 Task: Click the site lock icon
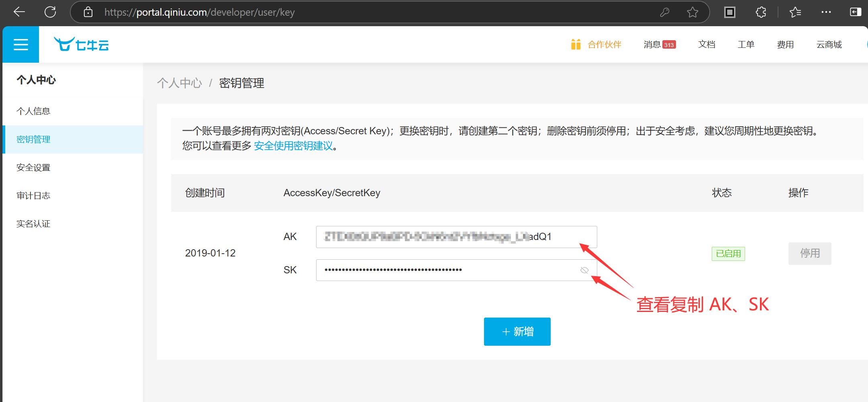click(88, 12)
